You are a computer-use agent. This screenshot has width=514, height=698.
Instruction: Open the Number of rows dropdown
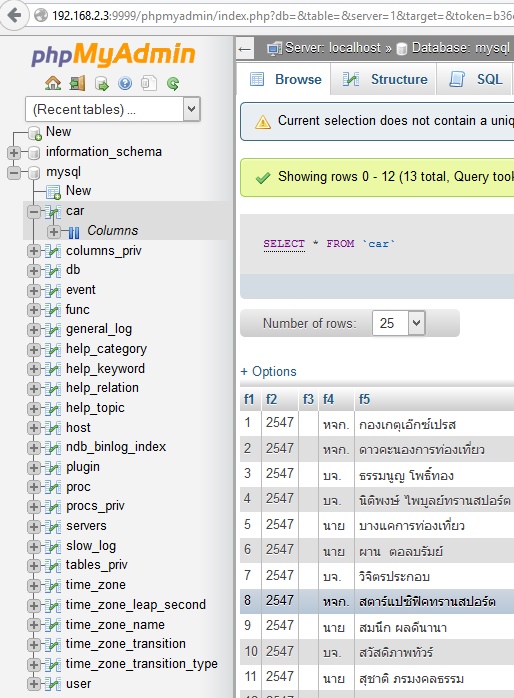coord(399,323)
